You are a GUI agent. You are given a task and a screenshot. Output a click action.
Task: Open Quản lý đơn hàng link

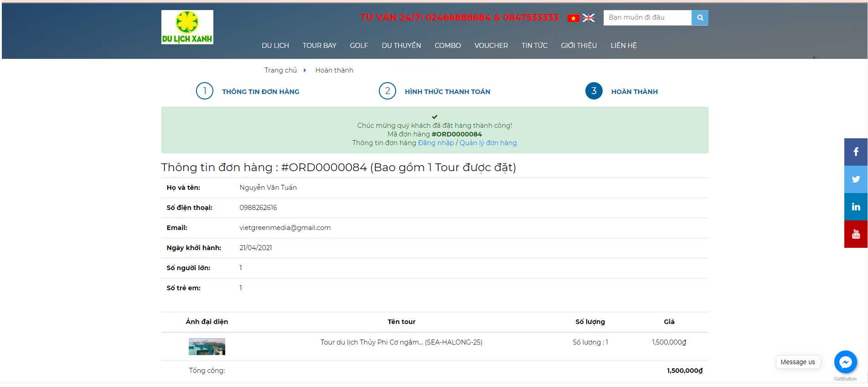[488, 143]
